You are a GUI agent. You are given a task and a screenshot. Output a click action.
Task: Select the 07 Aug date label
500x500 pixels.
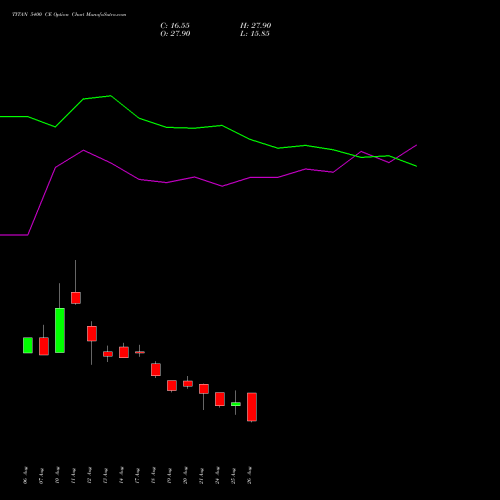(x=41, y=475)
